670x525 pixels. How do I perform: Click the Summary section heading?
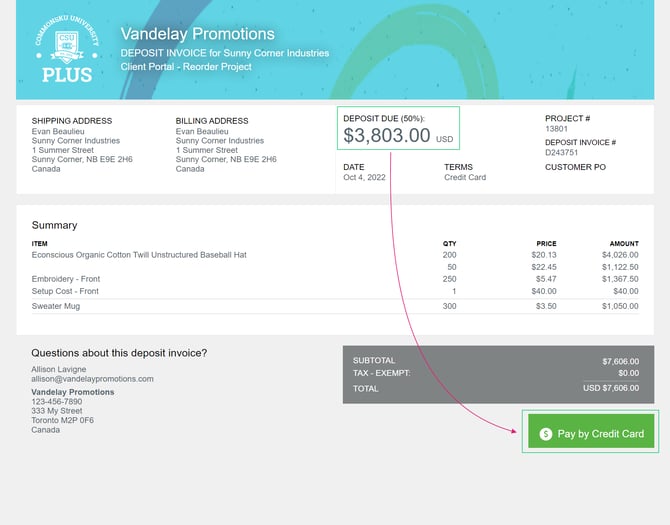pyautogui.click(x=54, y=225)
